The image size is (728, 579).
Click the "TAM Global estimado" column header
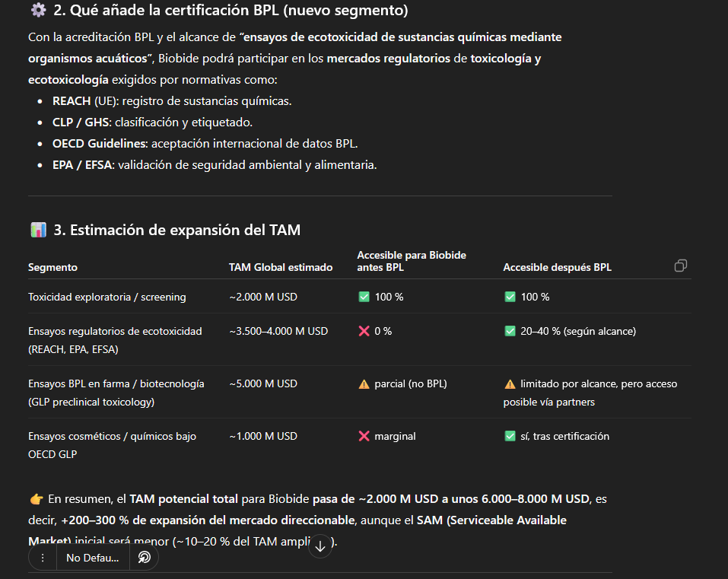(x=280, y=267)
